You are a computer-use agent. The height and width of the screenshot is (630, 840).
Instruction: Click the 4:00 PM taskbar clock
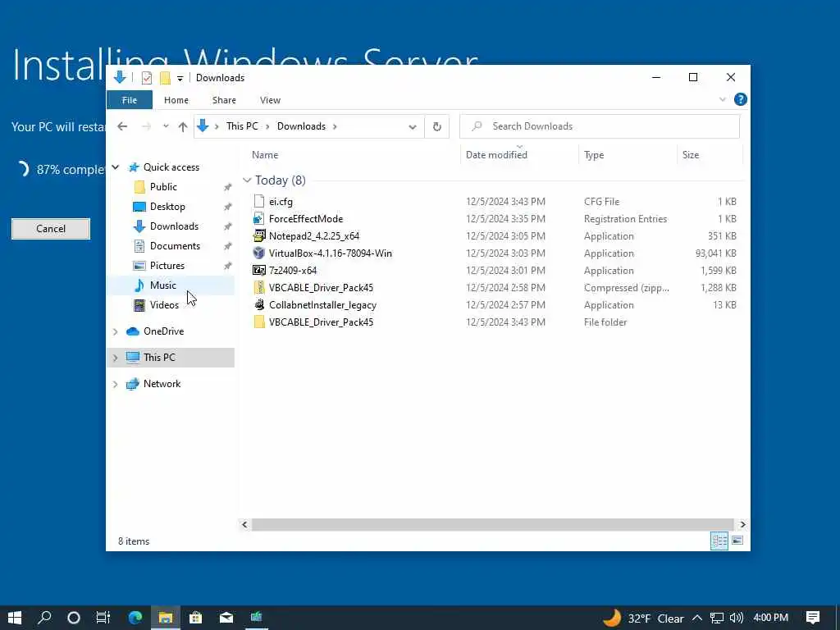(770, 618)
